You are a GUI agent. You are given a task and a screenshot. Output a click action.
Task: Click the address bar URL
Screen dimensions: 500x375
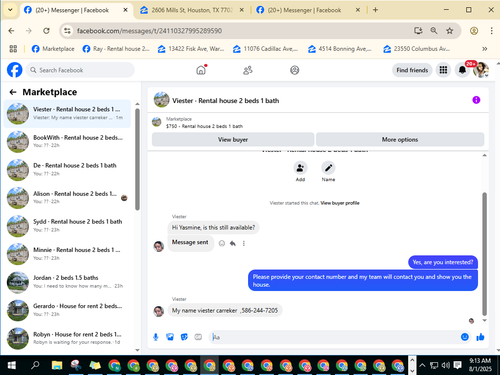click(x=149, y=31)
